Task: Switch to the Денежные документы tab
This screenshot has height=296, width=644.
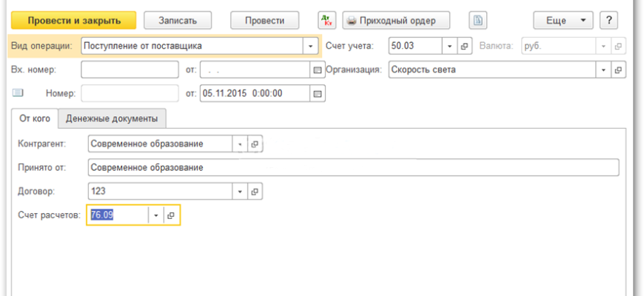Action: [x=113, y=118]
